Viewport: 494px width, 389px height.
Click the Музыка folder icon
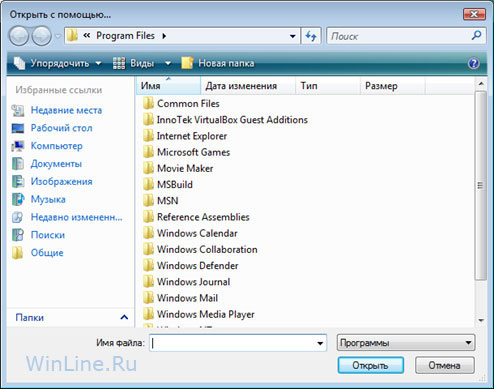(18, 199)
